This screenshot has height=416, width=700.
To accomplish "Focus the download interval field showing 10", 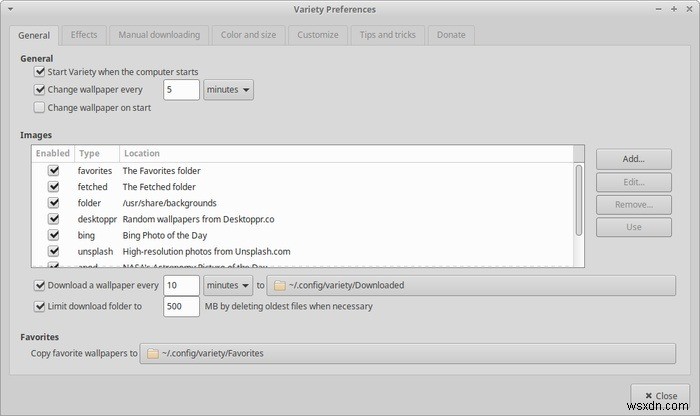I will pyautogui.click(x=181, y=285).
